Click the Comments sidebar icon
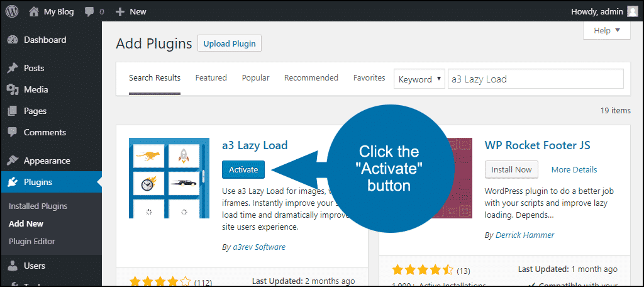Screen dimensions: 644x287 click(13, 132)
